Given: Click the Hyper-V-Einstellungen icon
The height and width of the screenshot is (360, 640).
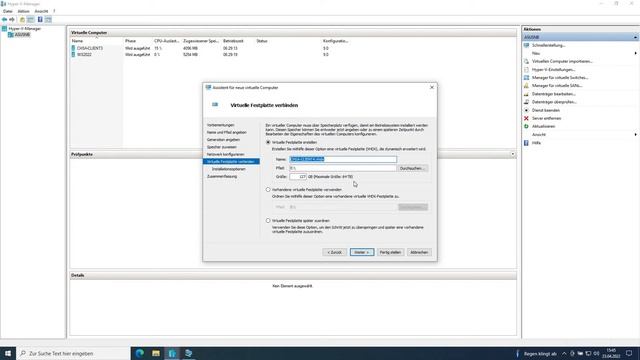Looking at the screenshot, I should [x=527, y=69].
